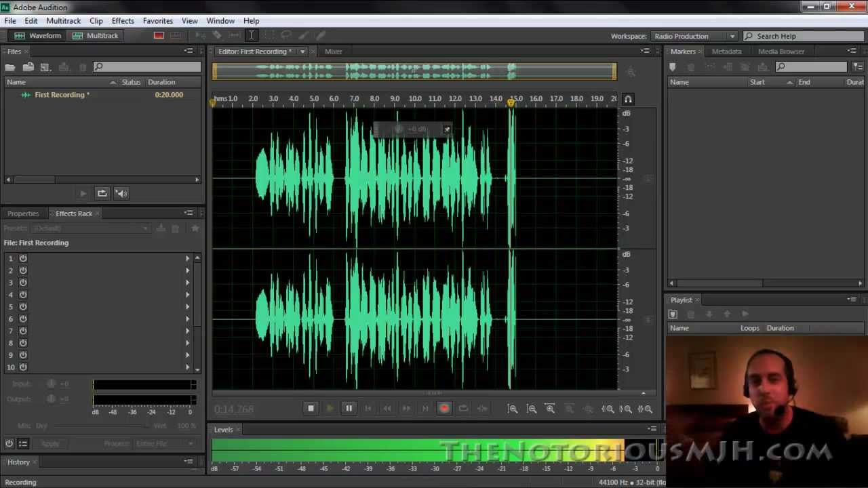Click the Zoom Out (Amplitude) icon
Screen dimensions: 868x488
coord(532,409)
